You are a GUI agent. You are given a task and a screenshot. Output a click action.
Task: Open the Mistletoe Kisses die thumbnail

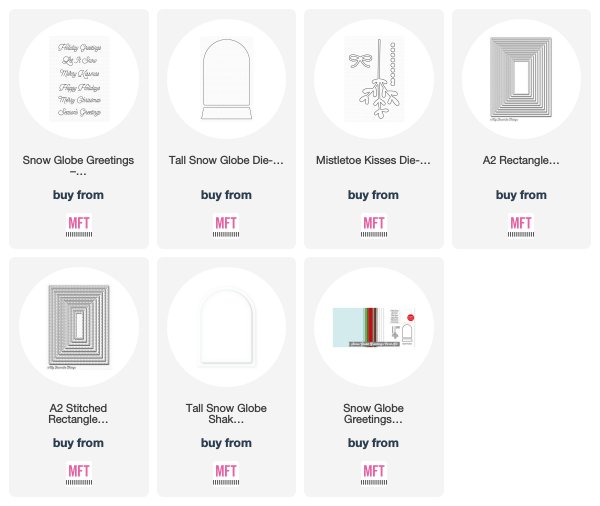click(x=373, y=79)
